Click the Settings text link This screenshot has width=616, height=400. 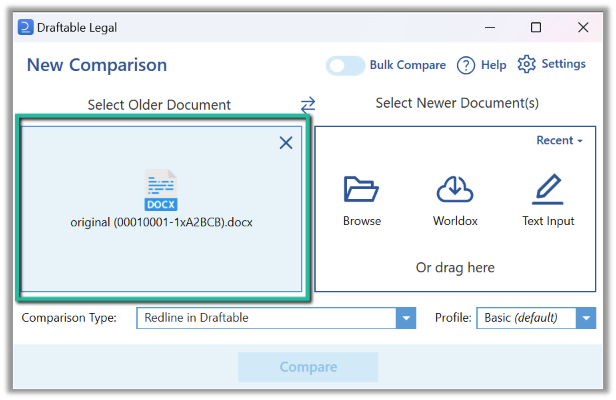pyautogui.click(x=563, y=64)
